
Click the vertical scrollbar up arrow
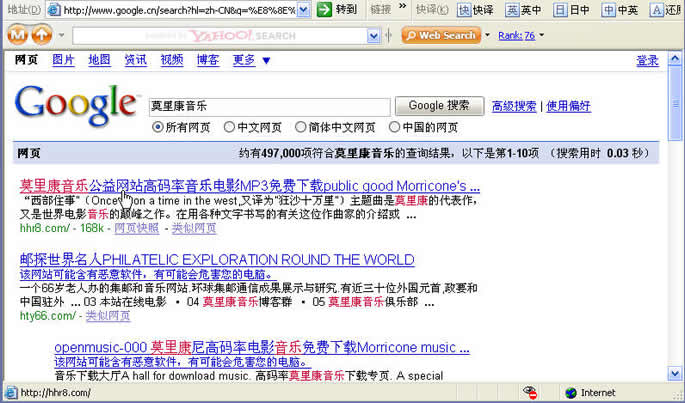tap(675, 59)
